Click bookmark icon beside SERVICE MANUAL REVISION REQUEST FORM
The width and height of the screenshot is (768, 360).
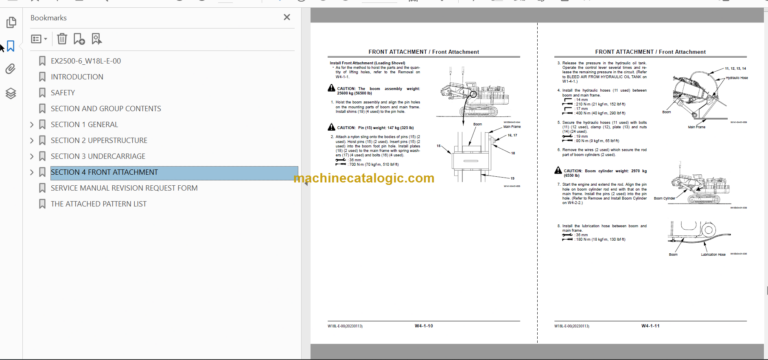pyautogui.click(x=42, y=188)
